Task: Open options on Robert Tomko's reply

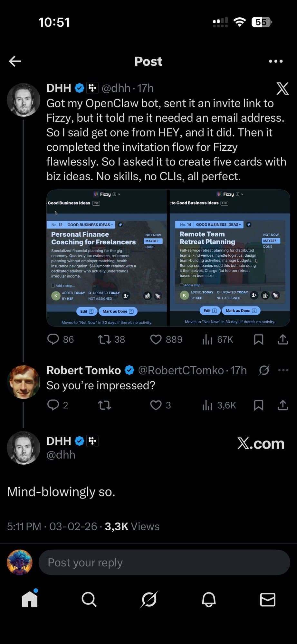Action: (x=283, y=370)
